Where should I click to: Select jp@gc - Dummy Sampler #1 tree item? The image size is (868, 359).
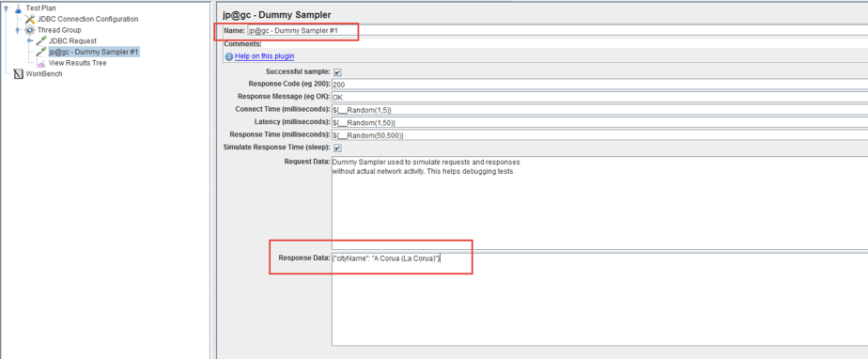(94, 52)
